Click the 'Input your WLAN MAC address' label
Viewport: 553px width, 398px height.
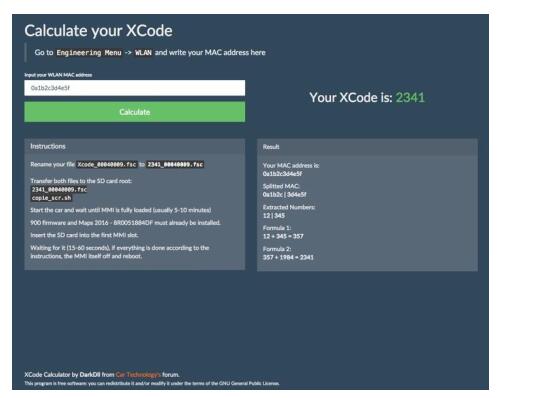[x=58, y=75]
